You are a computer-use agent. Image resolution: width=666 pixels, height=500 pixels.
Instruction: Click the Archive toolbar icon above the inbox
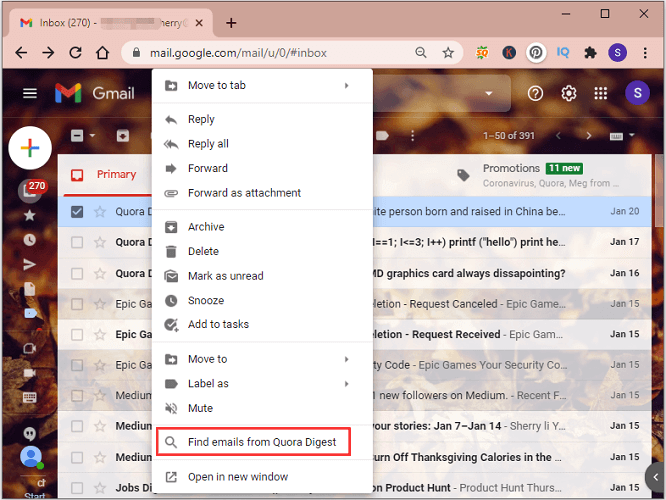coord(123,136)
